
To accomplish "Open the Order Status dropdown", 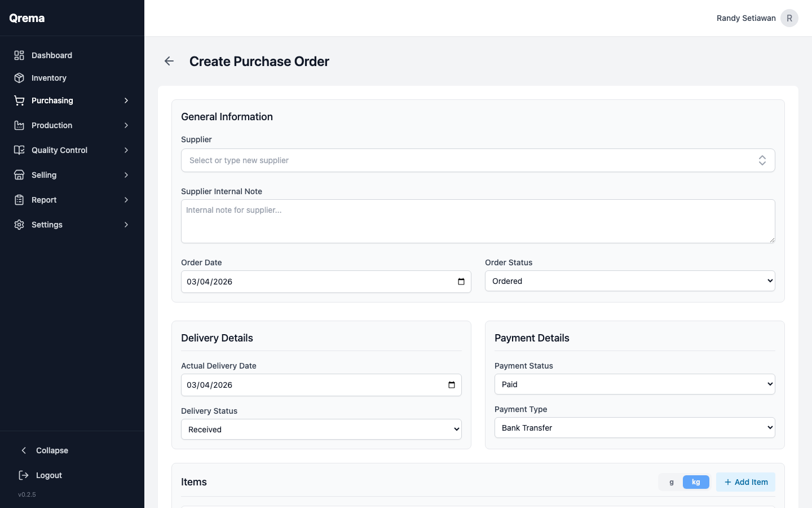I will (630, 281).
